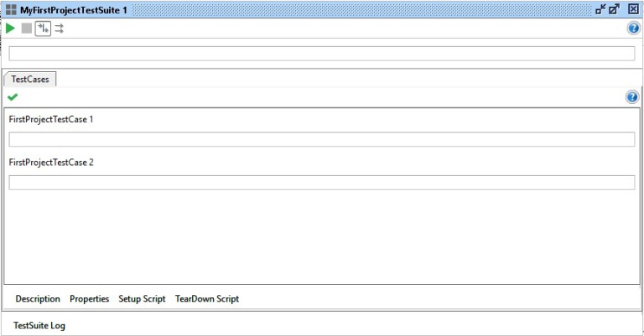The image size is (644, 336).
Task: Run the TestSuite with green play button
Action: [10, 28]
